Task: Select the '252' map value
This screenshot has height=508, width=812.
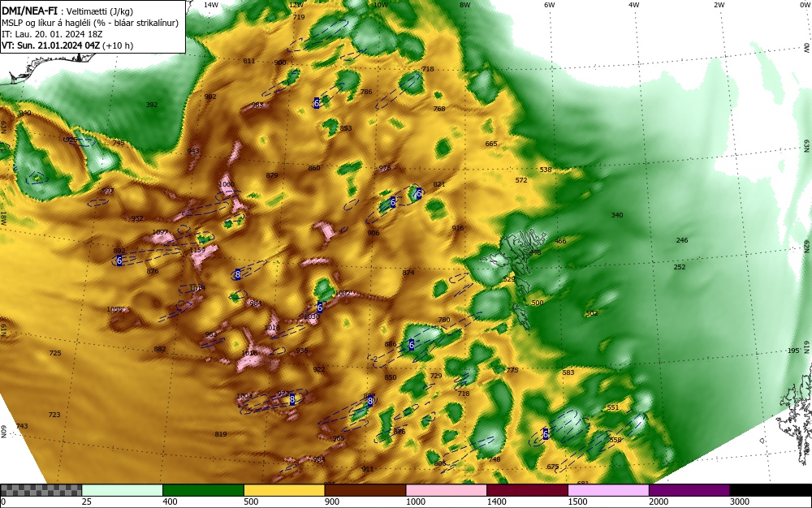Action: [680, 268]
